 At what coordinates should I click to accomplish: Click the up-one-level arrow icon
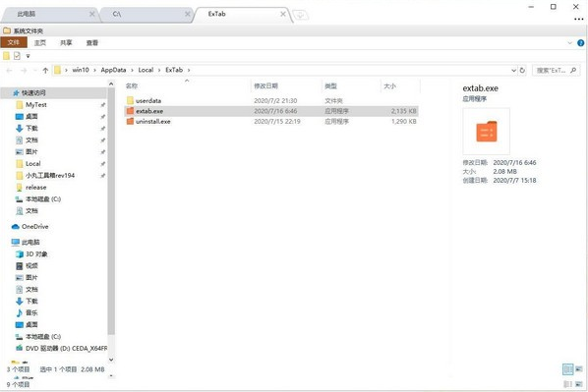45,70
